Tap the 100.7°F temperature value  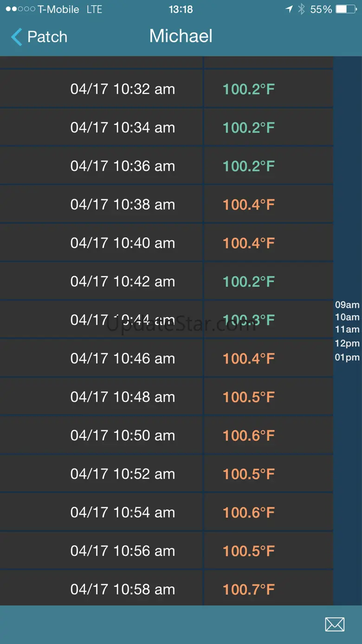point(249,590)
